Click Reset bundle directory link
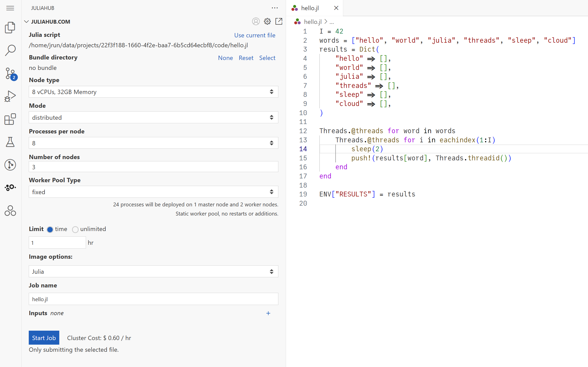Screen dimensions: 588x367 point(246,58)
